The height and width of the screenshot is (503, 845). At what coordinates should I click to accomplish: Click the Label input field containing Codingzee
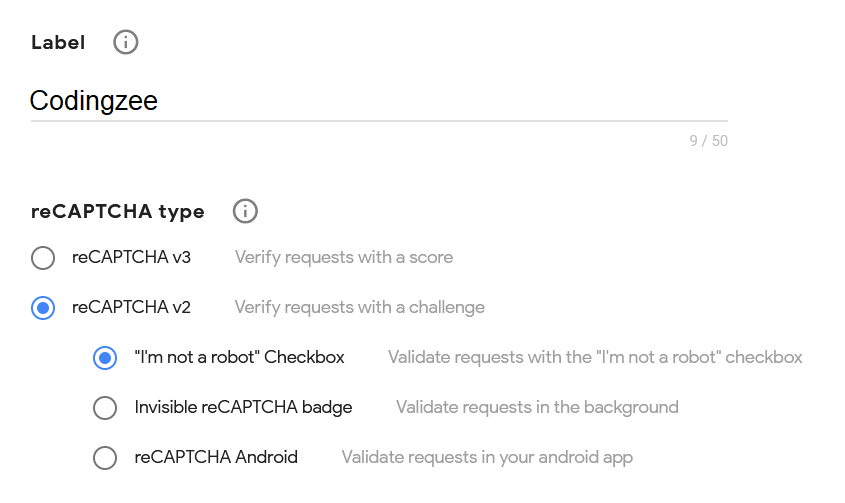[x=378, y=101]
